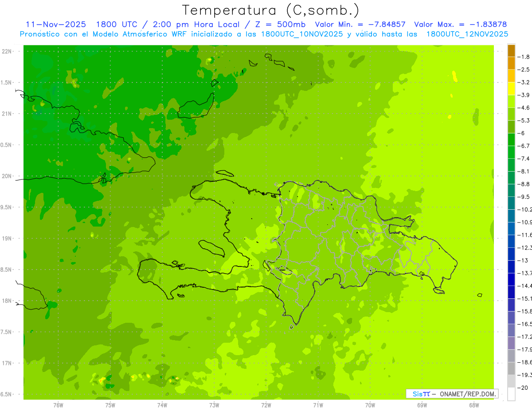Click the blue swatch between -11.6 and -12.3
Image resolution: width=532 pixels, height=411 pixels.
tap(511, 241)
